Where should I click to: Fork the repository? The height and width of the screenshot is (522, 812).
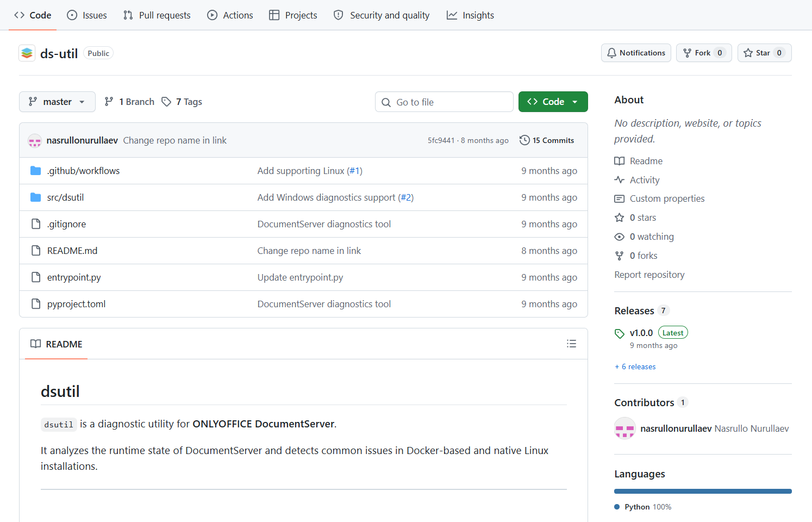(x=704, y=53)
